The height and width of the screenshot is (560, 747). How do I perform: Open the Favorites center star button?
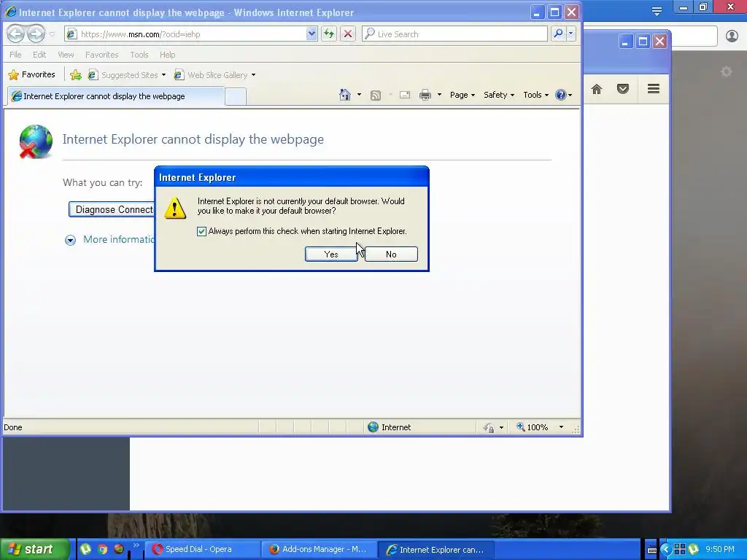pos(32,75)
